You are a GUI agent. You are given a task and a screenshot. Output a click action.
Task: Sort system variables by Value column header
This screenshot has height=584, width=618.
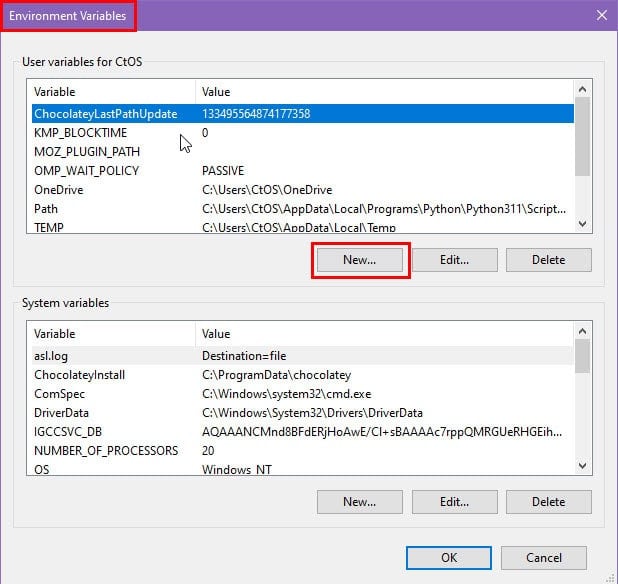coord(385,333)
